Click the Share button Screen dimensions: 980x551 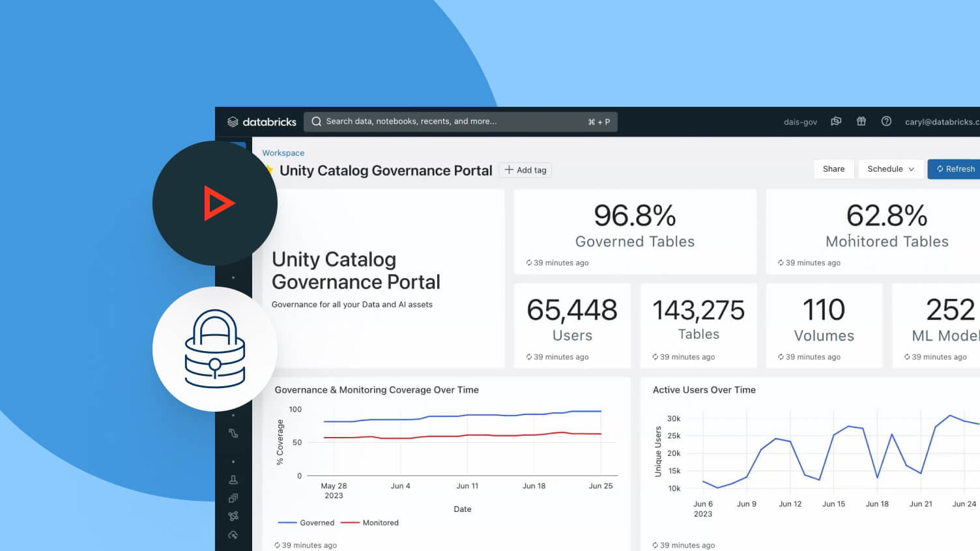(833, 169)
